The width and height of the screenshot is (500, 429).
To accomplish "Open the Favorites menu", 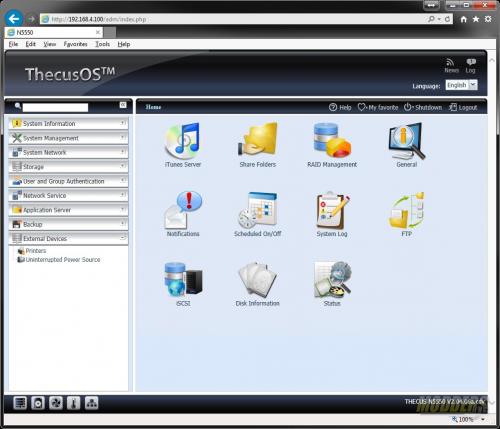I will coord(75,44).
